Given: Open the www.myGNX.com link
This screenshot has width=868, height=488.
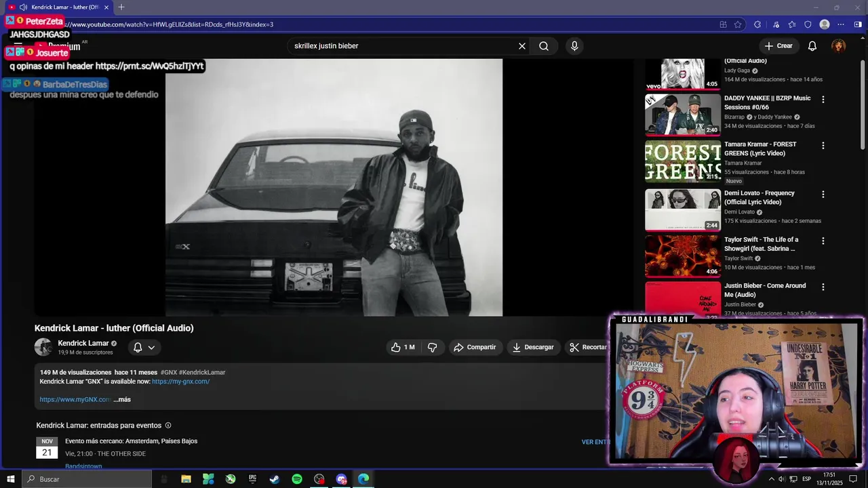Looking at the screenshot, I should [x=75, y=400].
